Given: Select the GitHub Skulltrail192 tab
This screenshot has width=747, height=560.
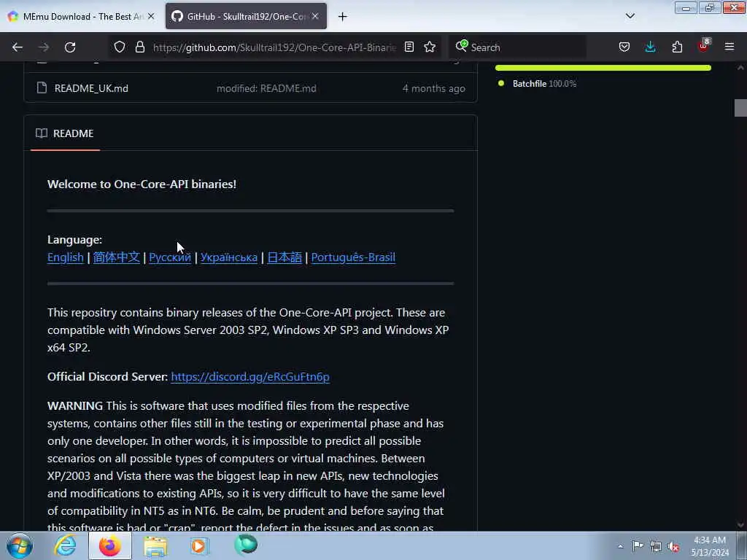Looking at the screenshot, I should (x=246, y=16).
